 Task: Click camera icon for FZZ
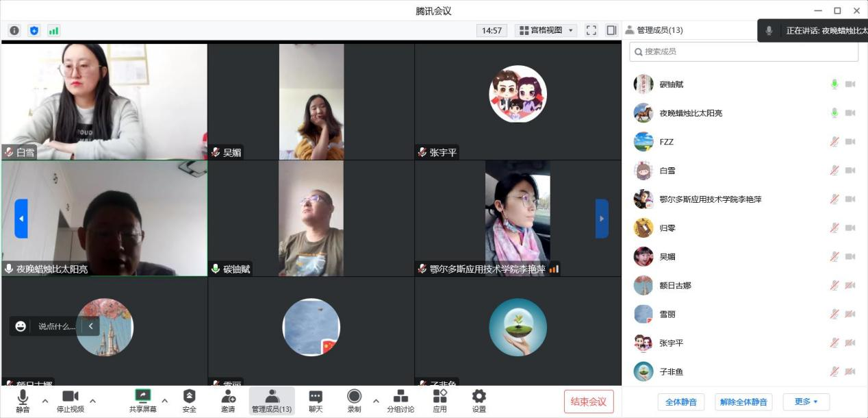point(850,142)
